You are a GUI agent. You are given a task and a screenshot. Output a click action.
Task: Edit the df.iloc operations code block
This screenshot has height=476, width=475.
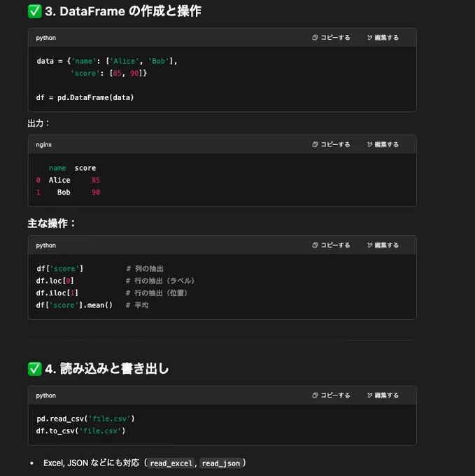(383, 245)
